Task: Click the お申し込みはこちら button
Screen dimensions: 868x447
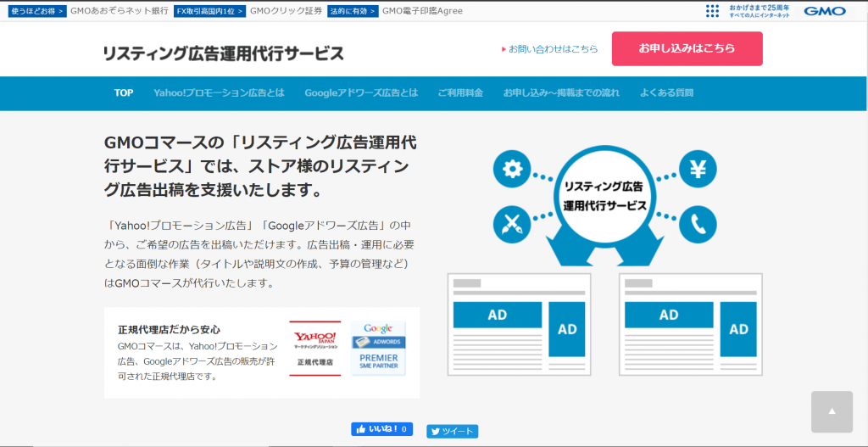Action: (x=687, y=48)
